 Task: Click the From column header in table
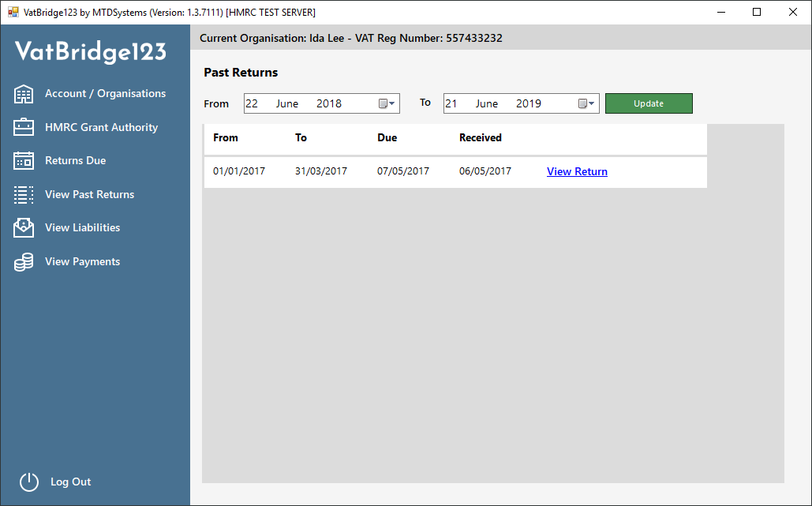(226, 138)
